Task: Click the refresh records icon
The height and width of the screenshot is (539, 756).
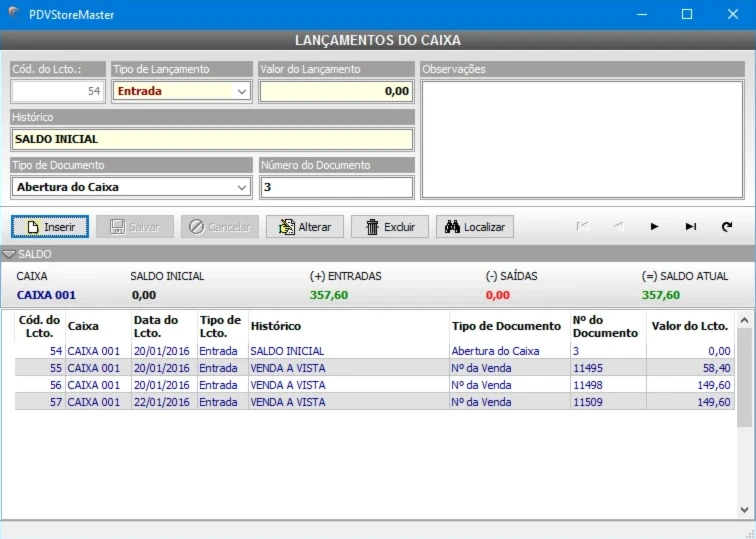Action: [727, 227]
